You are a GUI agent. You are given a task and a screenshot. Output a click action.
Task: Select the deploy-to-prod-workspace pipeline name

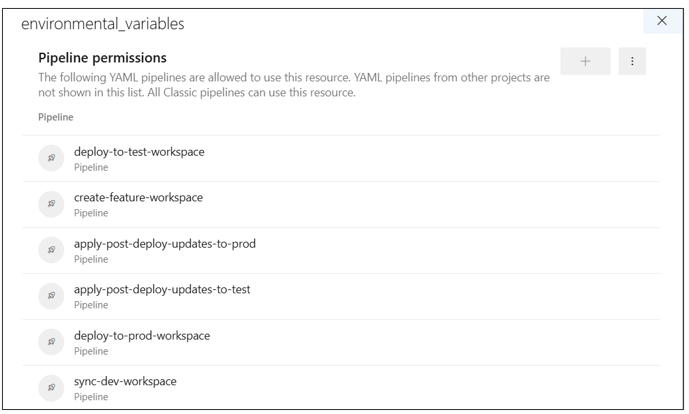click(142, 335)
